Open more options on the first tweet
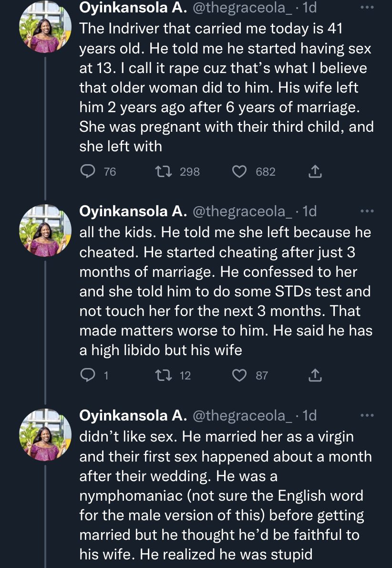392x568 pixels. (x=367, y=8)
